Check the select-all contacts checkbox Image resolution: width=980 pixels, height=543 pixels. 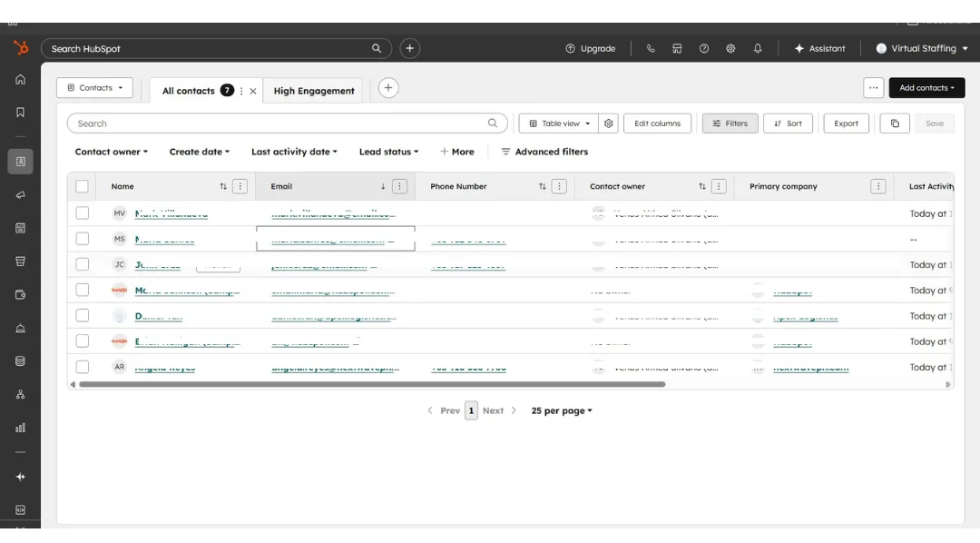(x=82, y=185)
